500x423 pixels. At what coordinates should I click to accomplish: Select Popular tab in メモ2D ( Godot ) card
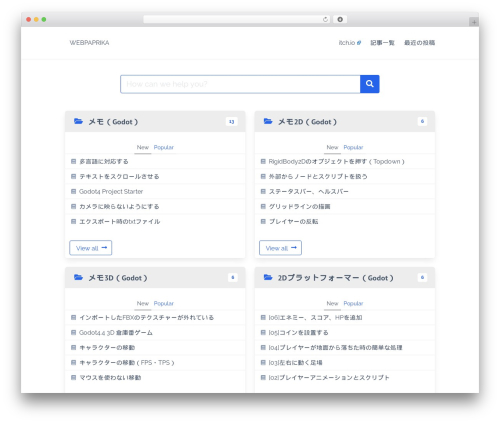click(353, 147)
